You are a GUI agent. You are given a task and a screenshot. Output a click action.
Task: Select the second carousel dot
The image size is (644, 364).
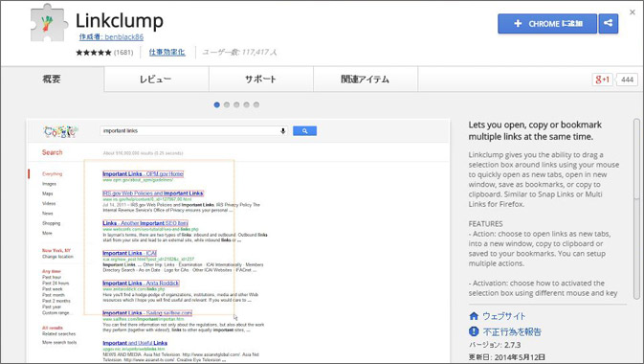click(227, 104)
